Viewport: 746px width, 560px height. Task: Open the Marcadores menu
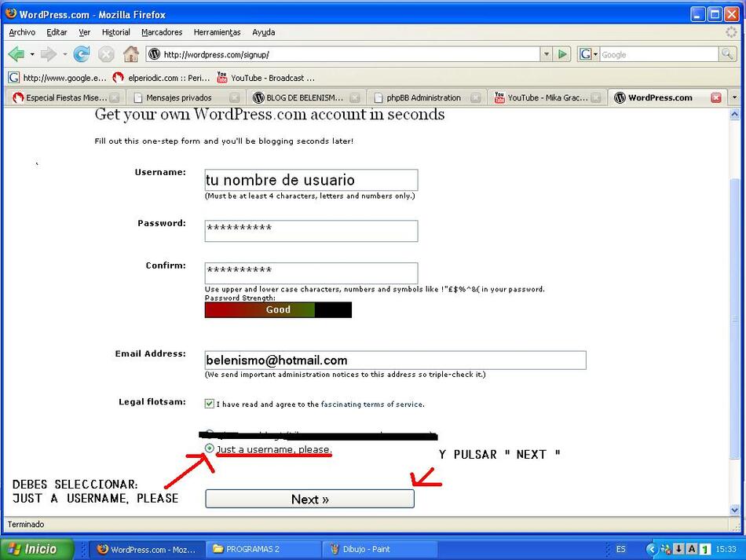162,32
